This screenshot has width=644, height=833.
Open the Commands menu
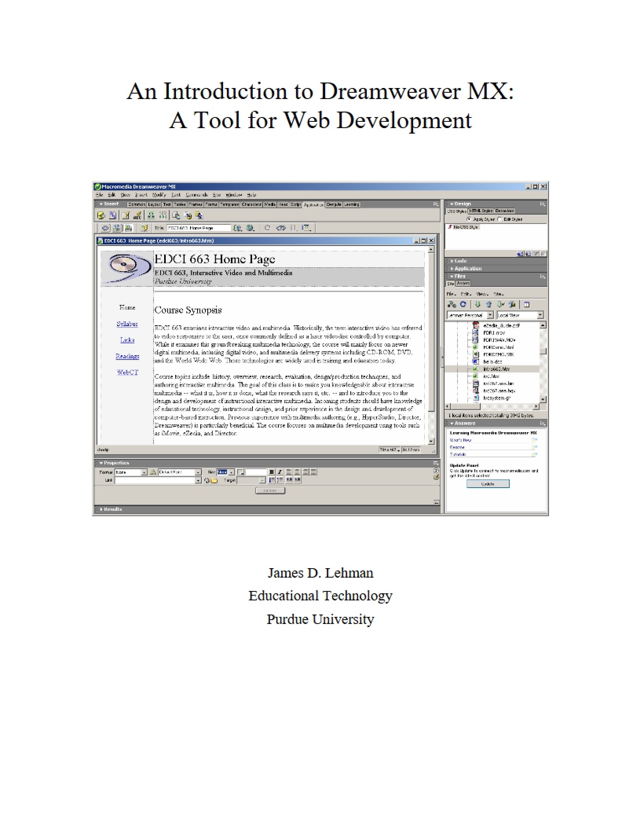pos(197,195)
